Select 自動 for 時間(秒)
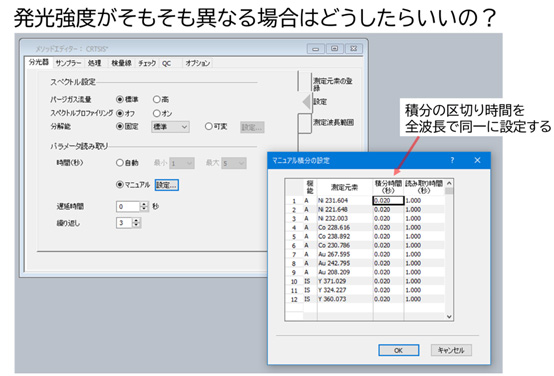 pos(120,163)
